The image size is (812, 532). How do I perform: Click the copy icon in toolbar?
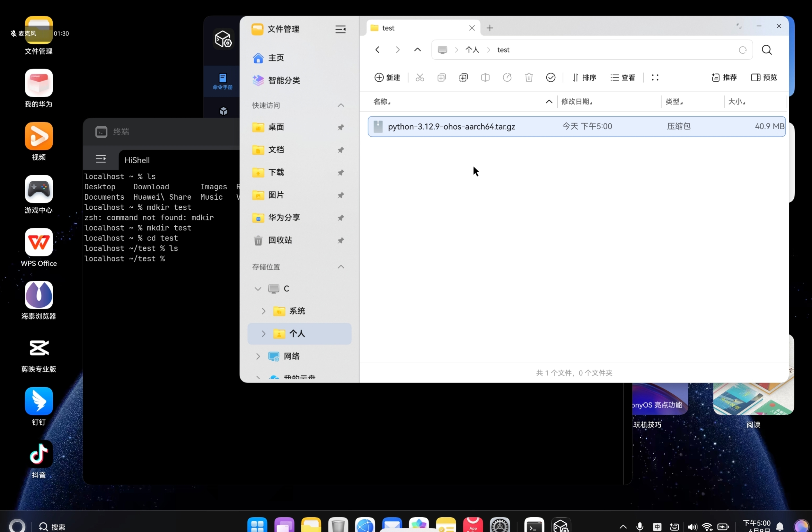[x=441, y=77]
